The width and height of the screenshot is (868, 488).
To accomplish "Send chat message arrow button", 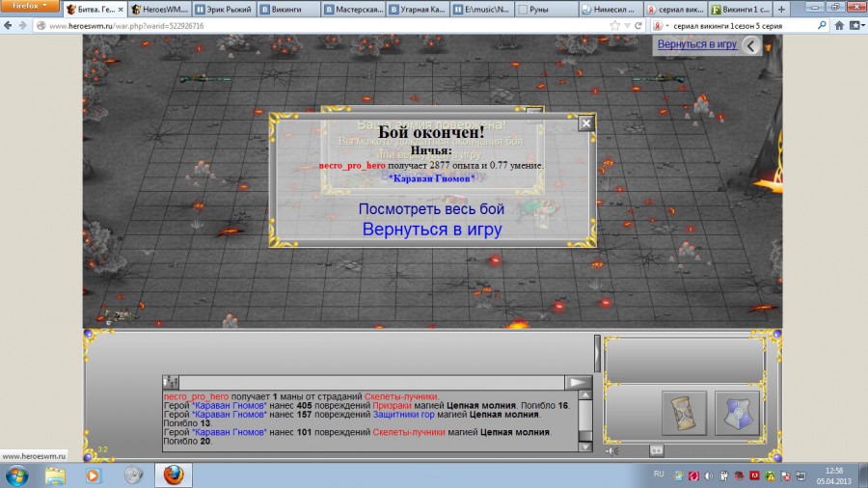I will click(x=578, y=382).
